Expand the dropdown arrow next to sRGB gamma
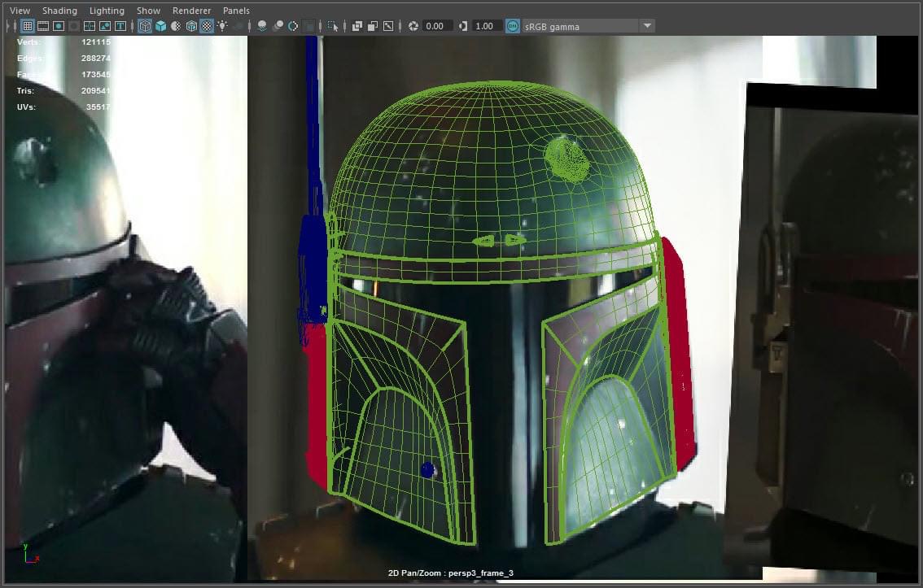 (x=647, y=26)
